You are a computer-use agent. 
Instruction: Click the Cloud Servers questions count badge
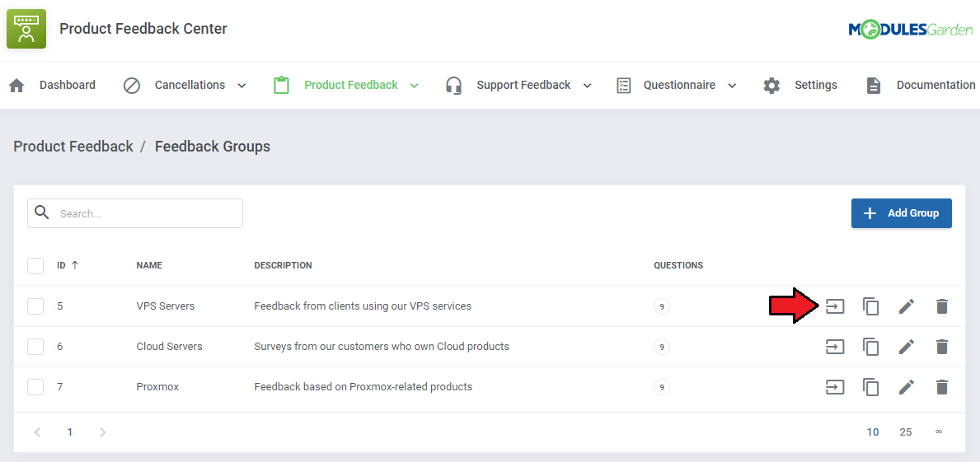(x=661, y=347)
